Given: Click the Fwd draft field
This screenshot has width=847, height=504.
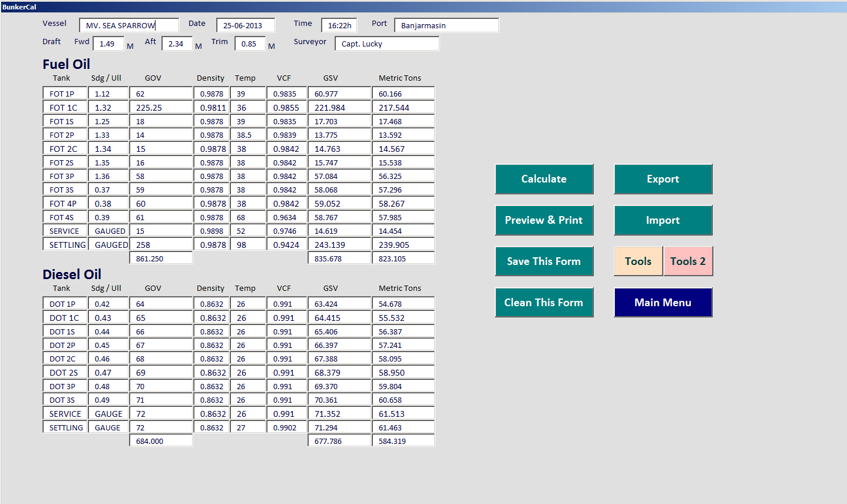Looking at the screenshot, I should click(108, 44).
